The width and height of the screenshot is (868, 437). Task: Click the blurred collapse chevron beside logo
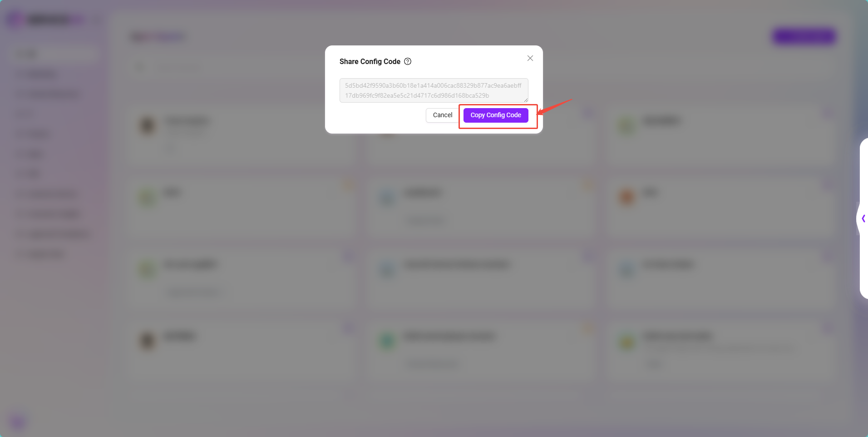click(96, 20)
